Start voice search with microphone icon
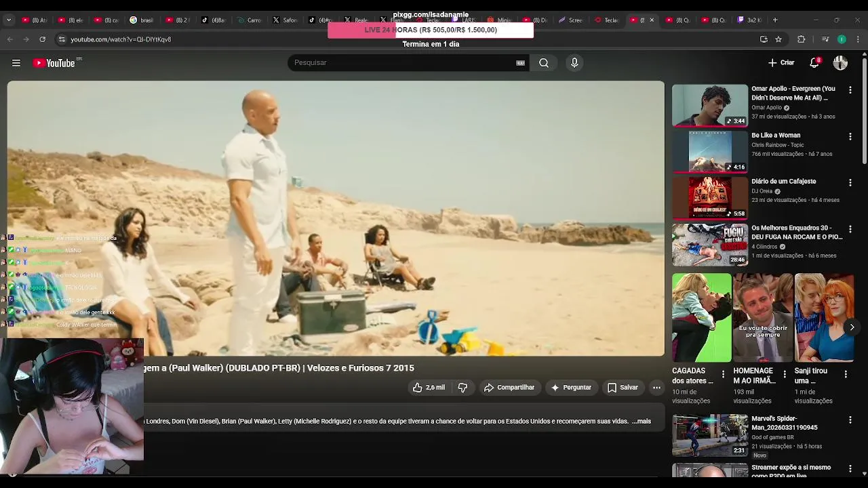 (574, 63)
